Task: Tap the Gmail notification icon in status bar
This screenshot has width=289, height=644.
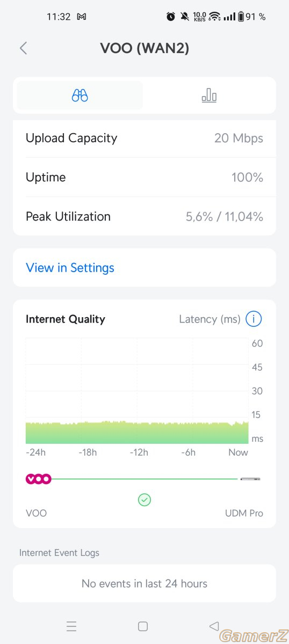Action: (x=82, y=17)
